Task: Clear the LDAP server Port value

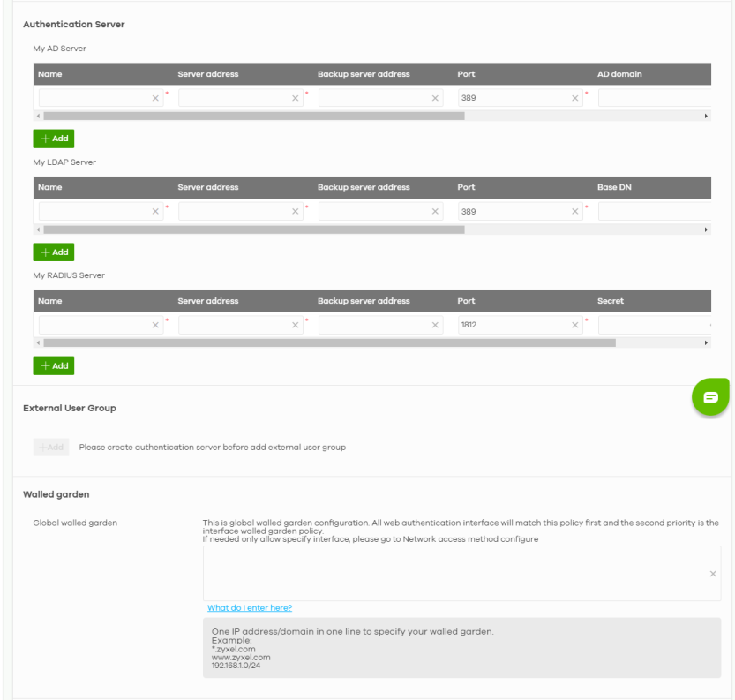Action: 575,212
